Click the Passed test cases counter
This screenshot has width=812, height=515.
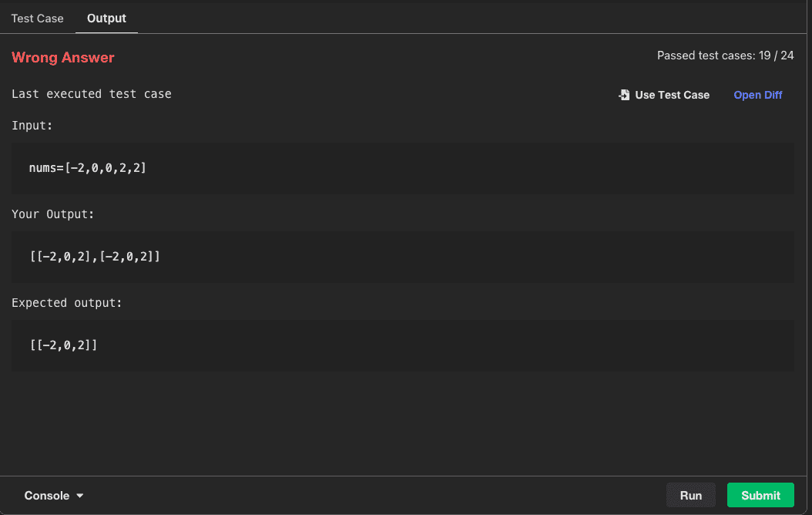tap(725, 56)
